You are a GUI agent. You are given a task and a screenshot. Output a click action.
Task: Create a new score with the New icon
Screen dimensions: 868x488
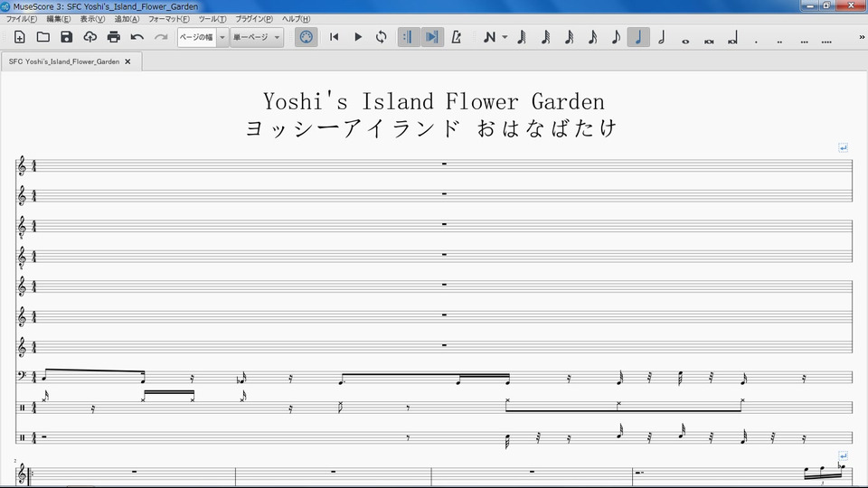19,37
